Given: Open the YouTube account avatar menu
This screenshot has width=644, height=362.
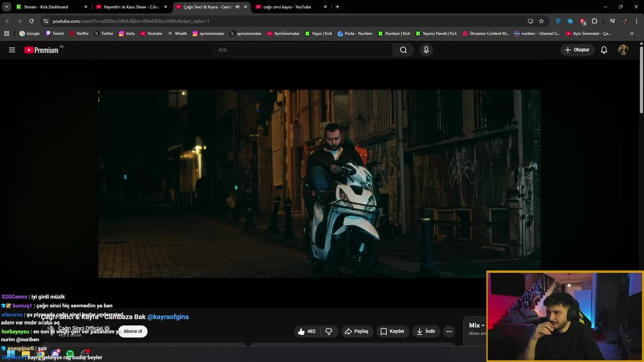Looking at the screenshot, I should pyautogui.click(x=623, y=50).
